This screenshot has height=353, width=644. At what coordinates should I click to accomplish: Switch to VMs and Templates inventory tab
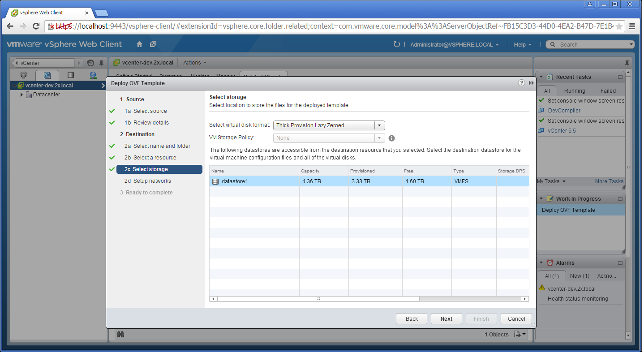pyautogui.click(x=47, y=75)
